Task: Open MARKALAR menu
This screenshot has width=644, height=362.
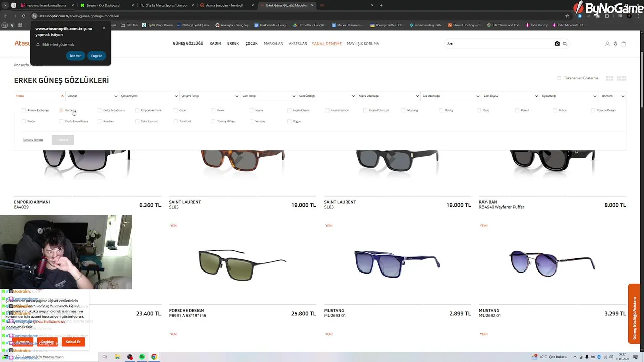Action: coord(273,44)
